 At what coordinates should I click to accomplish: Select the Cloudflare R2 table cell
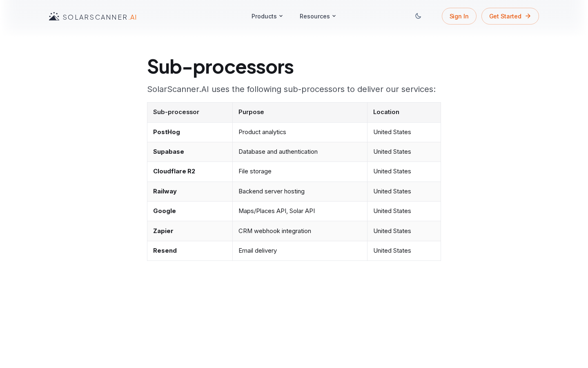coord(190,171)
